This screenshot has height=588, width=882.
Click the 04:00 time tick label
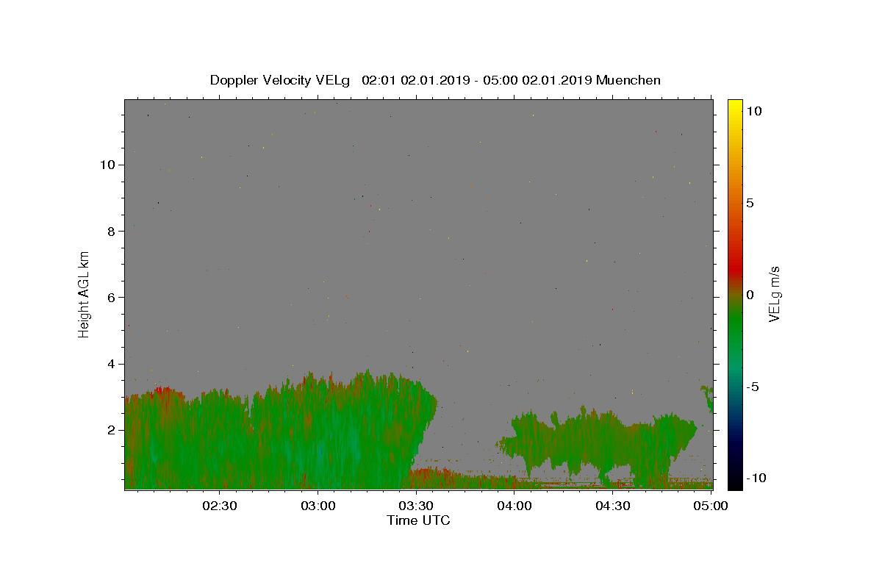tap(514, 506)
